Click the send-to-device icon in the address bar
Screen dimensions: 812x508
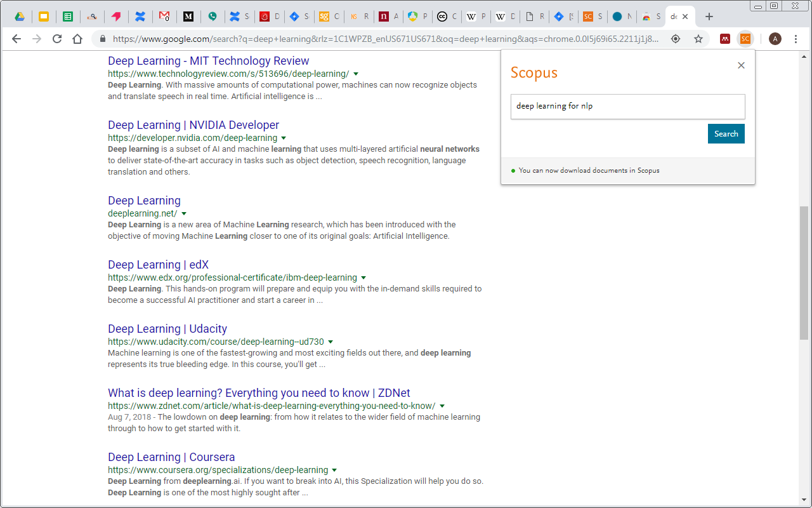click(x=676, y=39)
